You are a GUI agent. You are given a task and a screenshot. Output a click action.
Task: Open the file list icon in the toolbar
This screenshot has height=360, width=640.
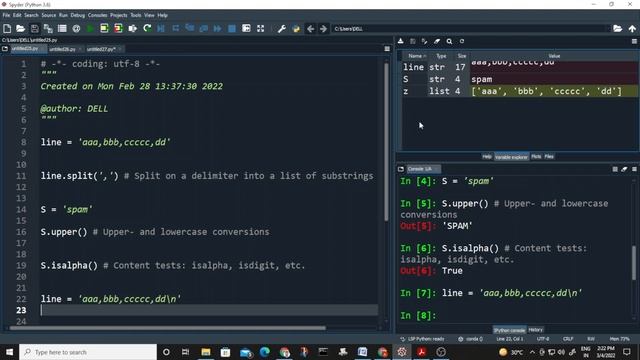[62, 29]
